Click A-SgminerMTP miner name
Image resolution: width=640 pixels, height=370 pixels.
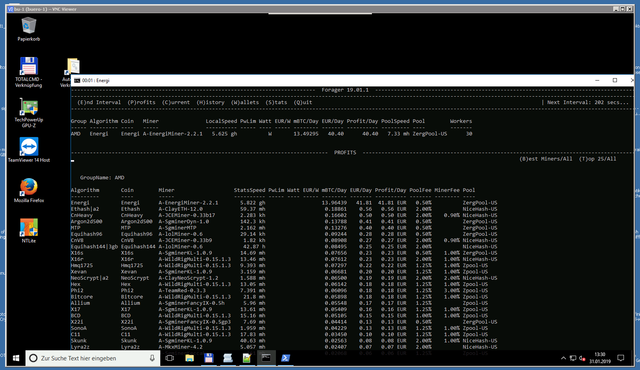pyautogui.click(x=177, y=228)
